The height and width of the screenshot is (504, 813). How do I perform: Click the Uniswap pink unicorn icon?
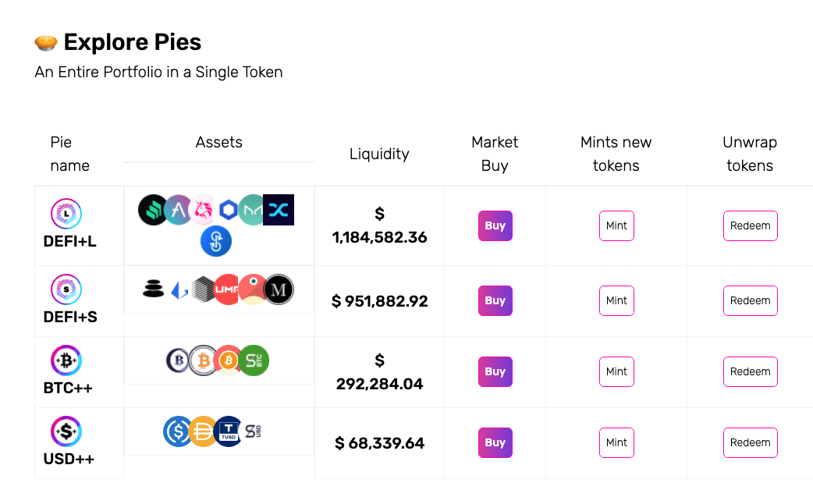[204, 210]
